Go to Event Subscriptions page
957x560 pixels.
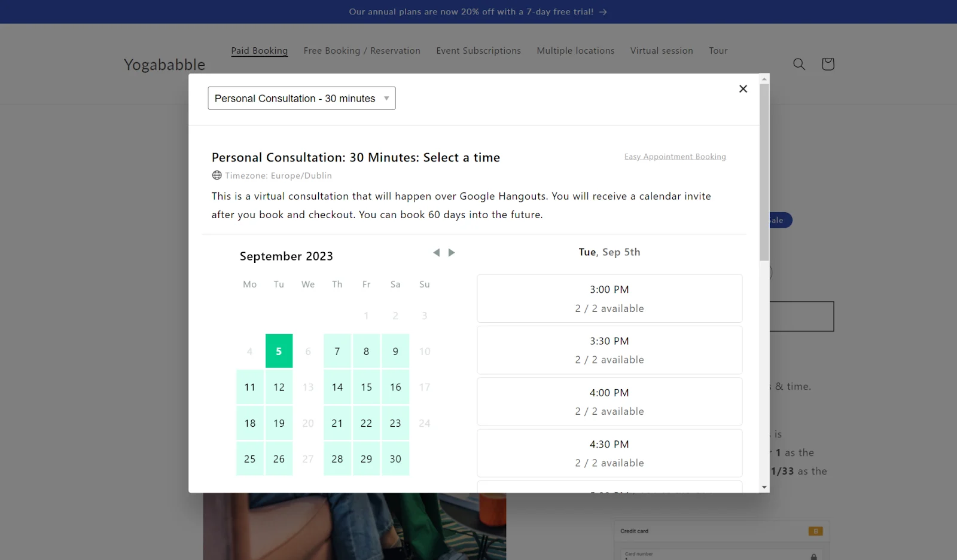(478, 51)
